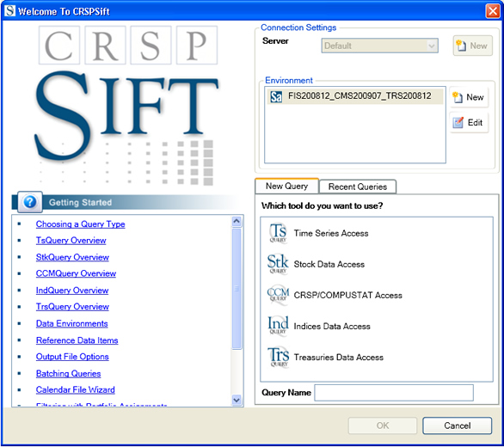The width and height of the screenshot is (504, 447).
Task: Select the Stk Stock Query icon
Action: 278,264
